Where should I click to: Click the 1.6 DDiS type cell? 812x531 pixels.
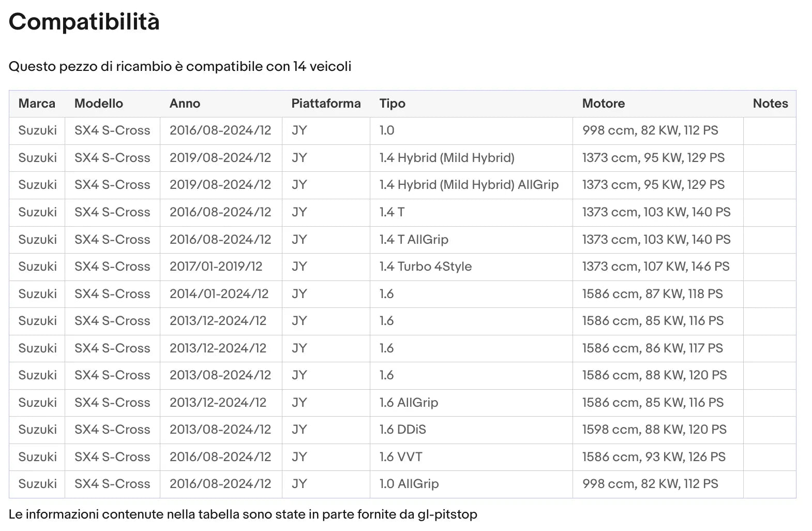(402, 430)
